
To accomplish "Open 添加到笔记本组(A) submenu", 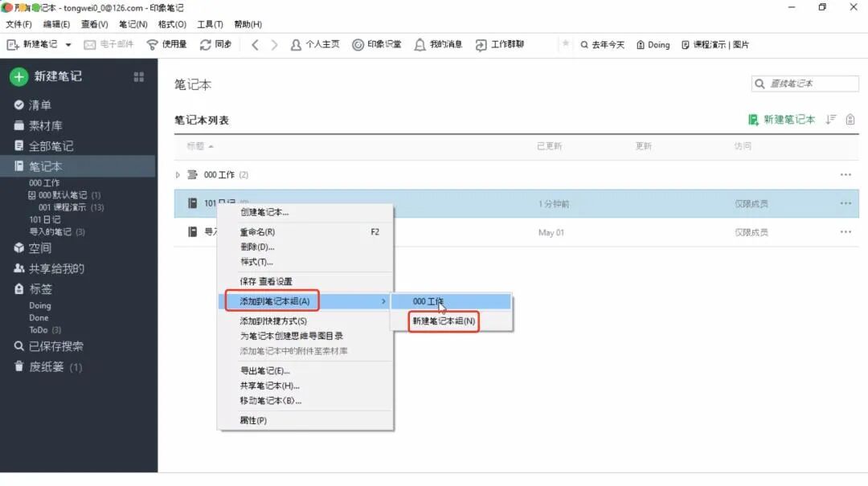I will pyautogui.click(x=305, y=301).
